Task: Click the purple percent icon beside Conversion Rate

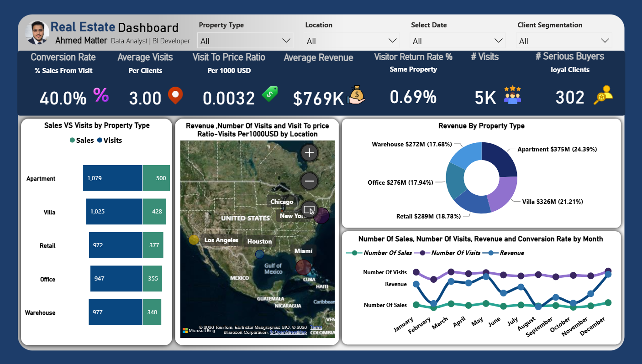Action: click(101, 95)
